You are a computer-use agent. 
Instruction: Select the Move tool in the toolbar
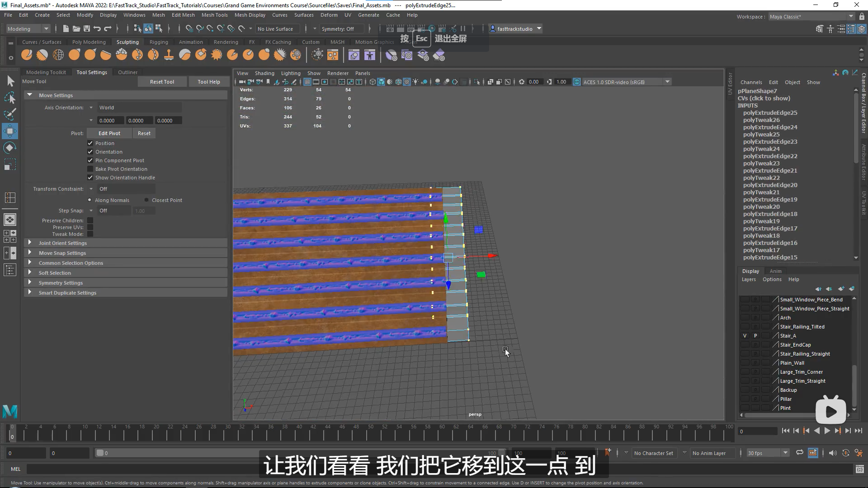point(10,131)
